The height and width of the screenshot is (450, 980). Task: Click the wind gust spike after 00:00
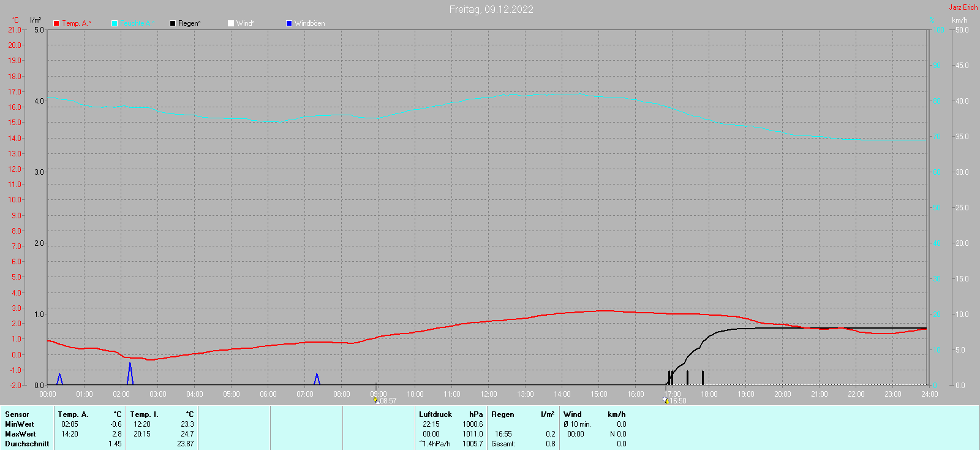click(x=59, y=379)
